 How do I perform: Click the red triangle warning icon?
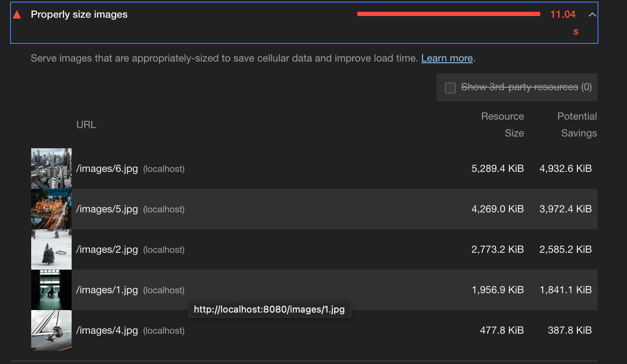pyautogui.click(x=17, y=15)
